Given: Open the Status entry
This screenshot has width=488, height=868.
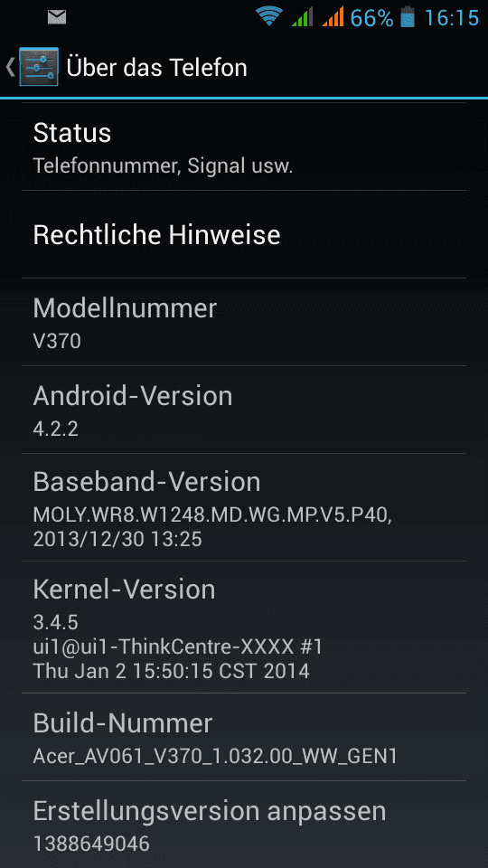Looking at the screenshot, I should click(244, 146).
